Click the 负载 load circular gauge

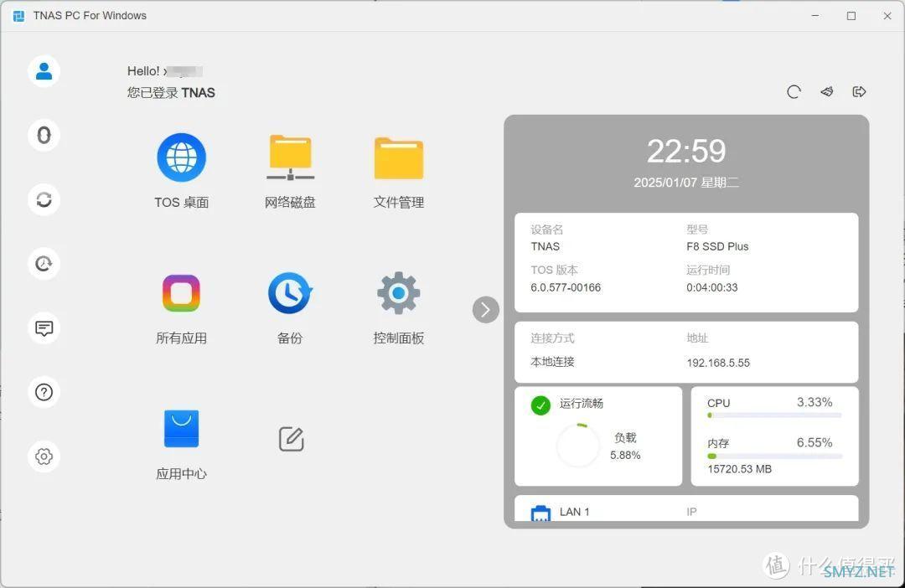click(577, 446)
